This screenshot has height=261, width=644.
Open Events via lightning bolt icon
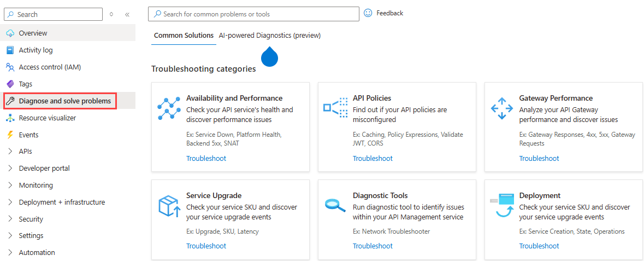tap(10, 135)
